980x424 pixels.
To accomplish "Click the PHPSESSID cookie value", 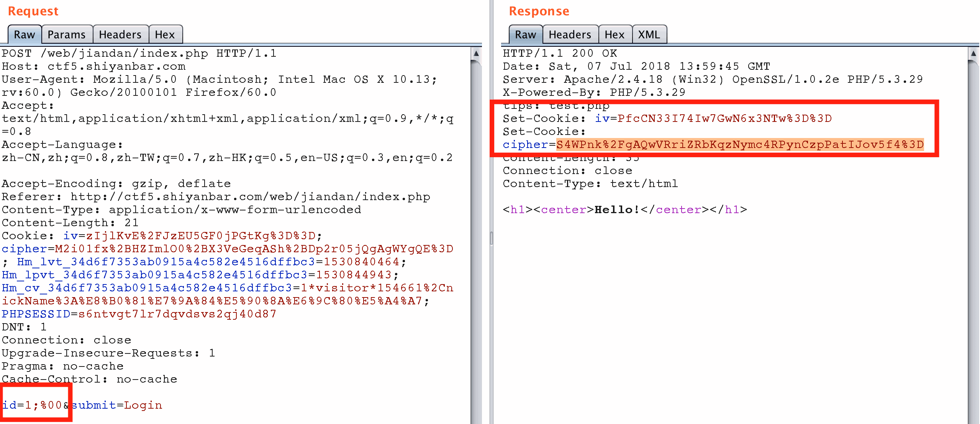I will click(x=177, y=314).
